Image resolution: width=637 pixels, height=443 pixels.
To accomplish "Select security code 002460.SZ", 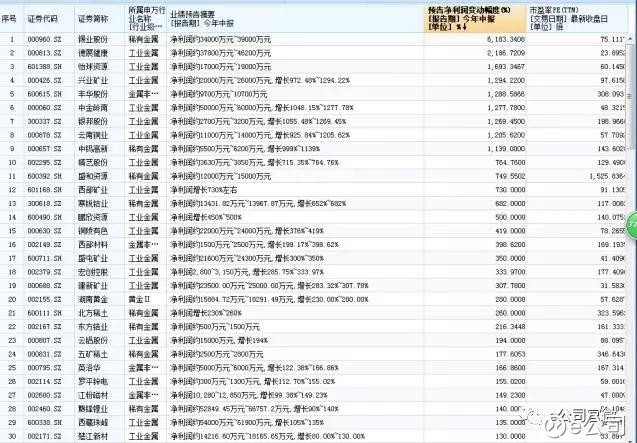I will (45, 409).
